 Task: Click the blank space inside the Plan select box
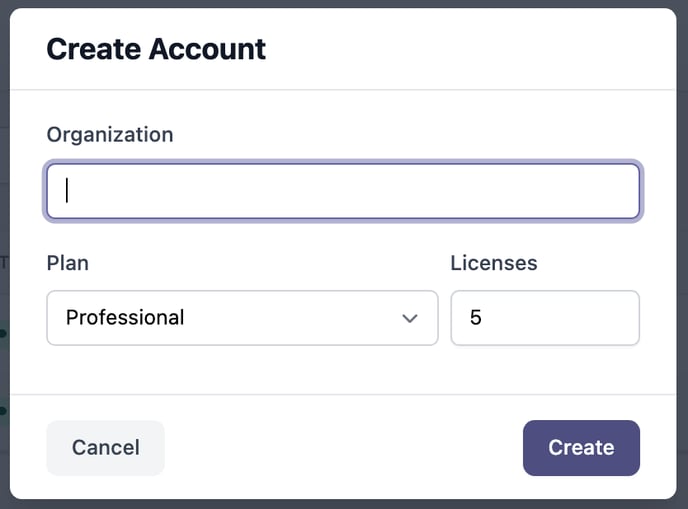coord(290,318)
